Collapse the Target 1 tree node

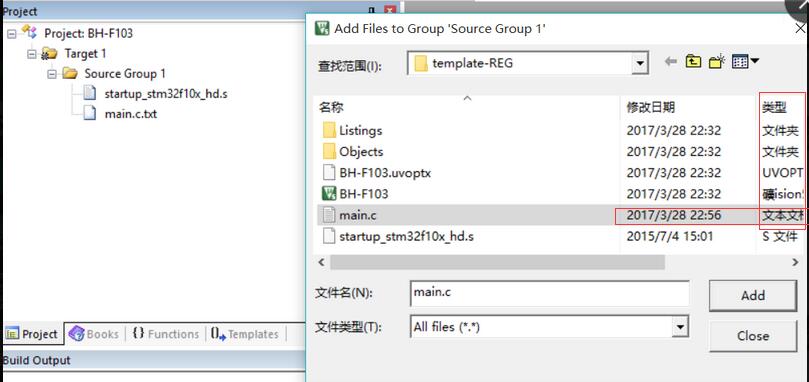pos(32,54)
